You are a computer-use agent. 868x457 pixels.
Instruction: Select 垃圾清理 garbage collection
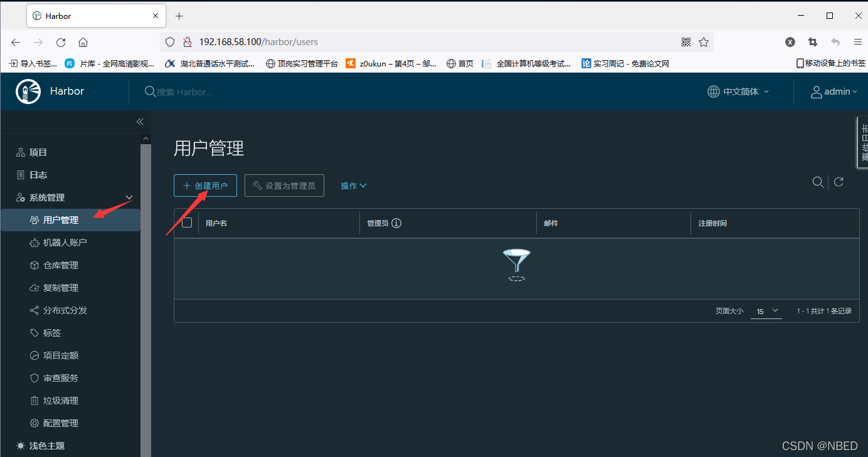pos(60,400)
